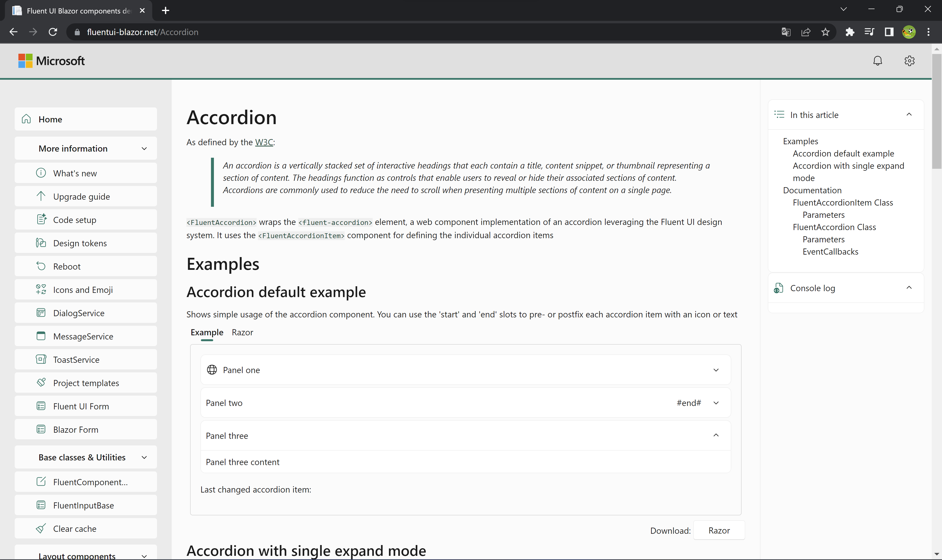Click the MessageService icon

pos(41,336)
